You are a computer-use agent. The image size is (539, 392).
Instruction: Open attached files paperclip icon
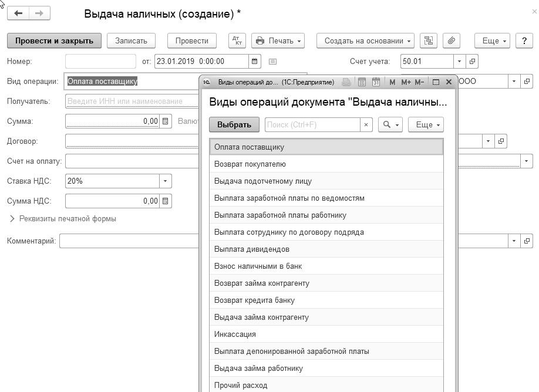pyautogui.click(x=452, y=41)
